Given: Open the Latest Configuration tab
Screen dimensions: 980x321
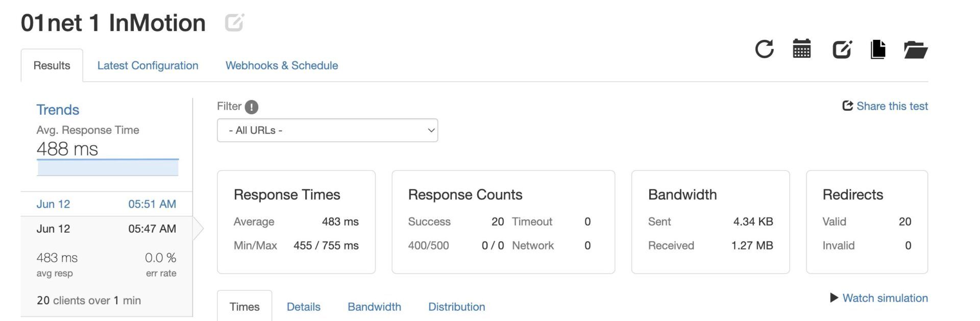Looking at the screenshot, I should pos(148,65).
